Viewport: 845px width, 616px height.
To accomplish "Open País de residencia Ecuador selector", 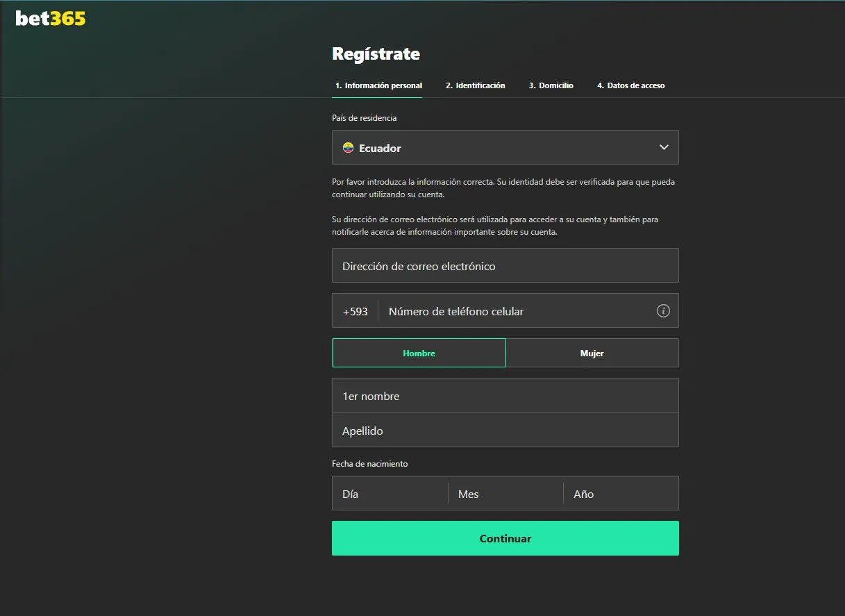I will click(x=505, y=147).
